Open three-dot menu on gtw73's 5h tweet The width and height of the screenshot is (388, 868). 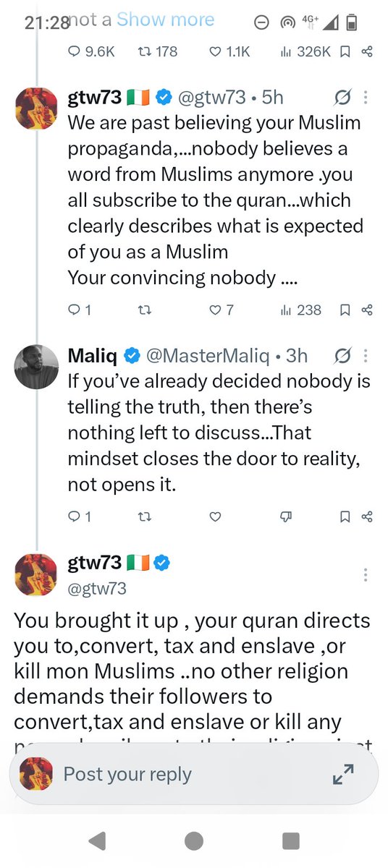[366, 97]
